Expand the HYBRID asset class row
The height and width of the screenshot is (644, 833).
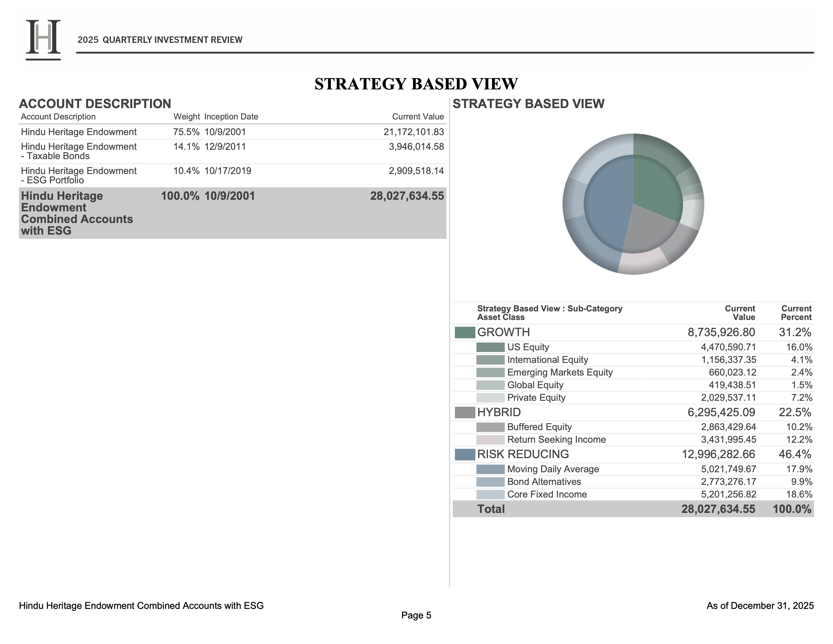500,412
